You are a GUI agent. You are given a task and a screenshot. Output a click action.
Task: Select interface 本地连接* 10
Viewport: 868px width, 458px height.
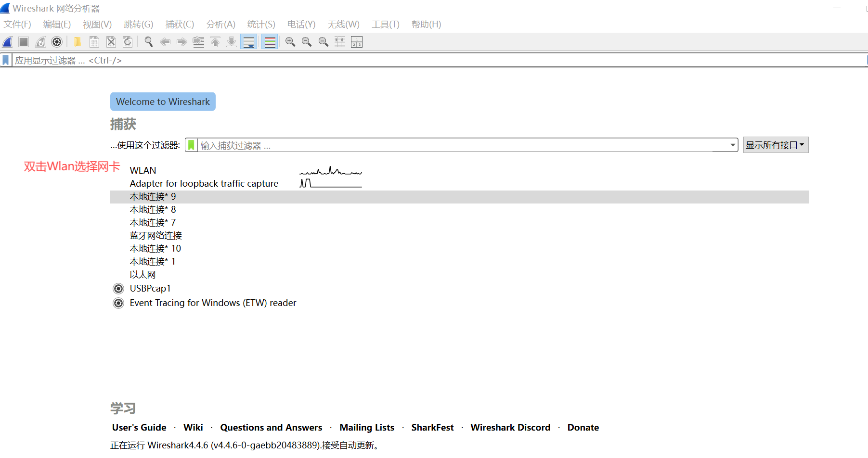460,249
